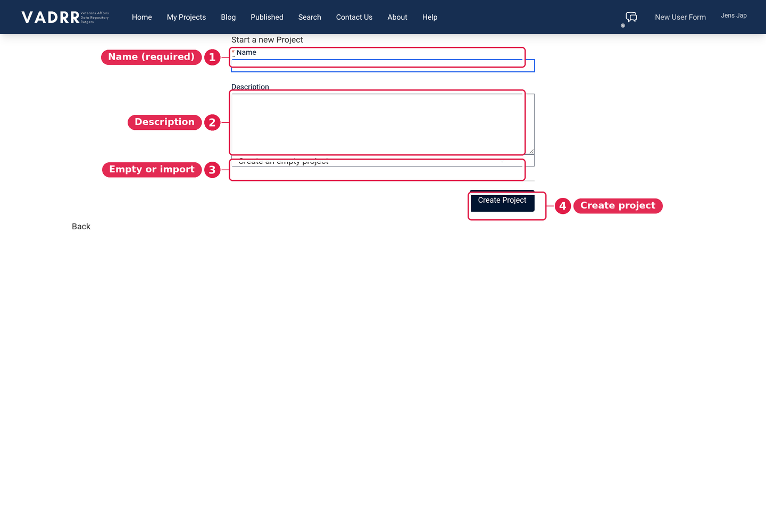Open the Help page
The image size is (766, 532).
tap(430, 17)
